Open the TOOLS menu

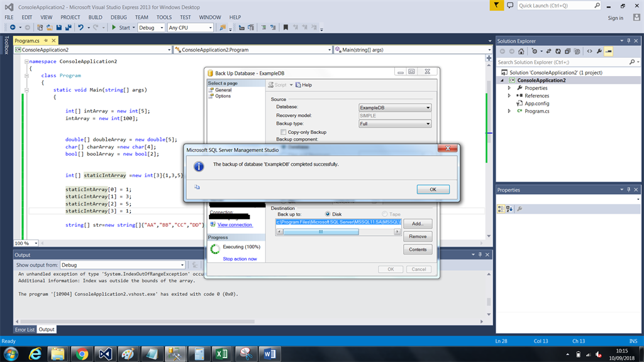click(164, 17)
